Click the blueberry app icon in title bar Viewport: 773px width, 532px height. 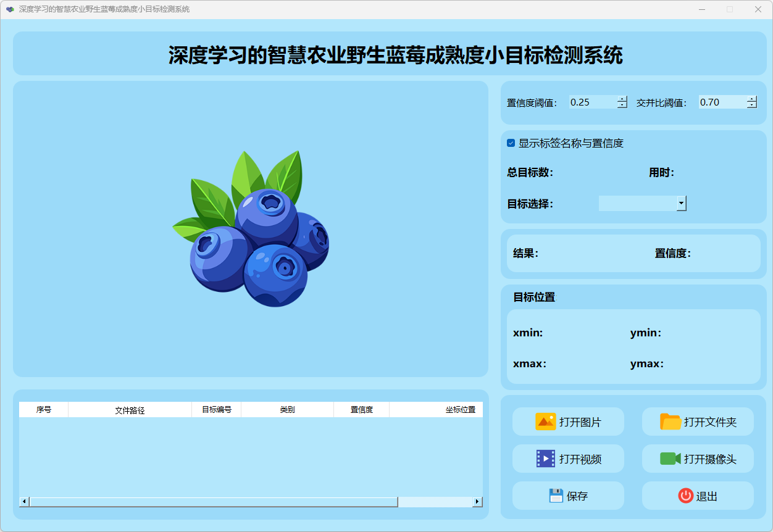(x=10, y=9)
